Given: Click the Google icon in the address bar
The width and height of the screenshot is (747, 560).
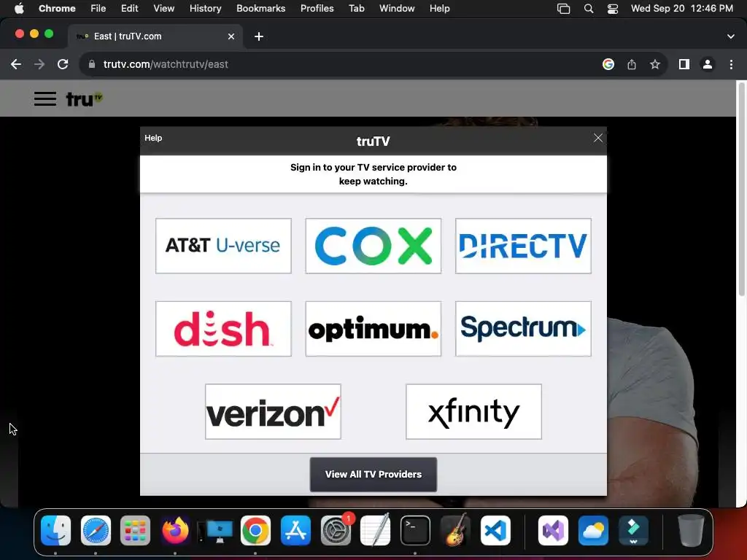Looking at the screenshot, I should point(608,64).
